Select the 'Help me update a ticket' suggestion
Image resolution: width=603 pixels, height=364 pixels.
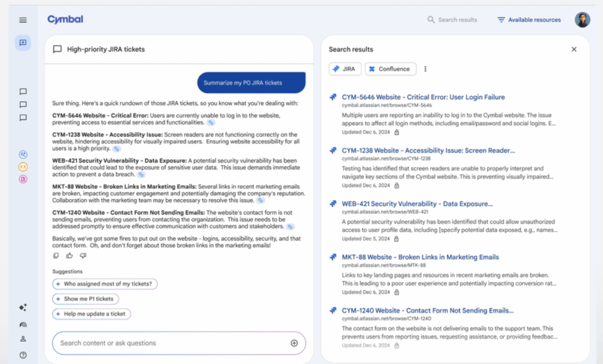tap(91, 314)
